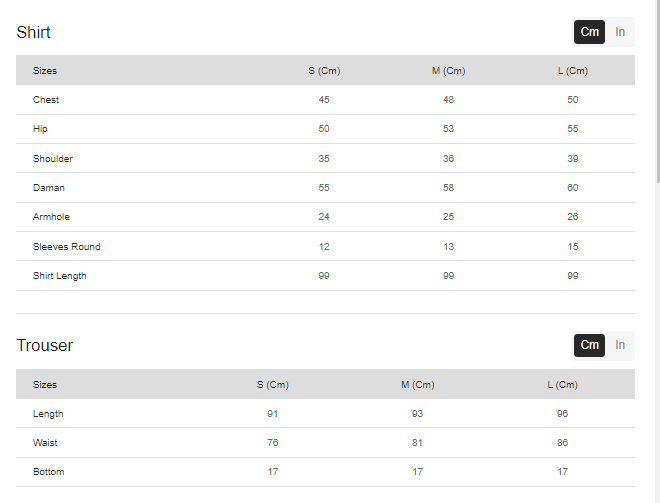Click the Trouser Length L value 96
This screenshot has width=660, height=503.
[562, 414]
